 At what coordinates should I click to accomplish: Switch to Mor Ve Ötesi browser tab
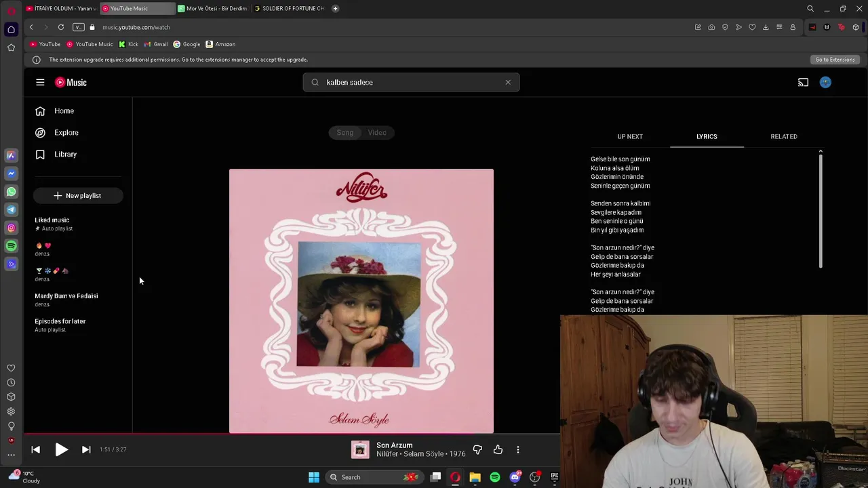[x=213, y=8]
